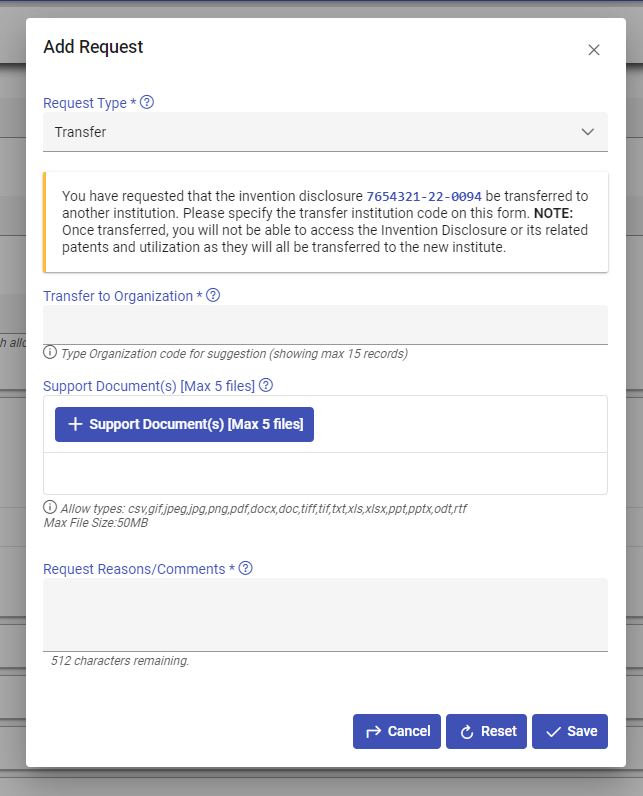This screenshot has height=796, width=643.
Task: Open the Request Type dropdown showing Transfer
Action: [x=325, y=132]
